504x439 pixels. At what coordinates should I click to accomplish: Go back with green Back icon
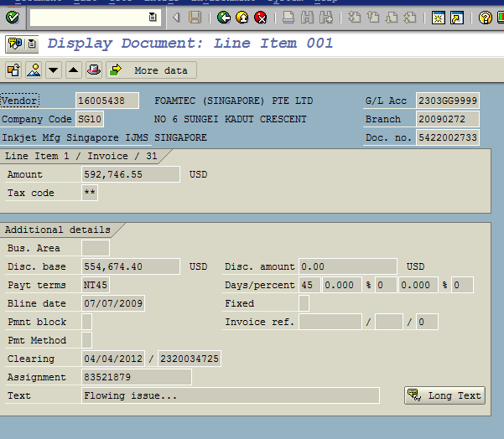pos(224,17)
